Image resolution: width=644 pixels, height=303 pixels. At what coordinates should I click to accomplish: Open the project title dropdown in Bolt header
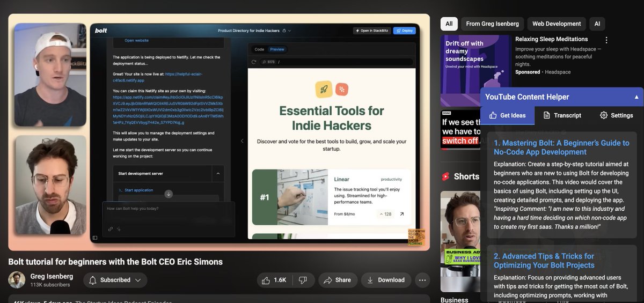click(x=289, y=31)
